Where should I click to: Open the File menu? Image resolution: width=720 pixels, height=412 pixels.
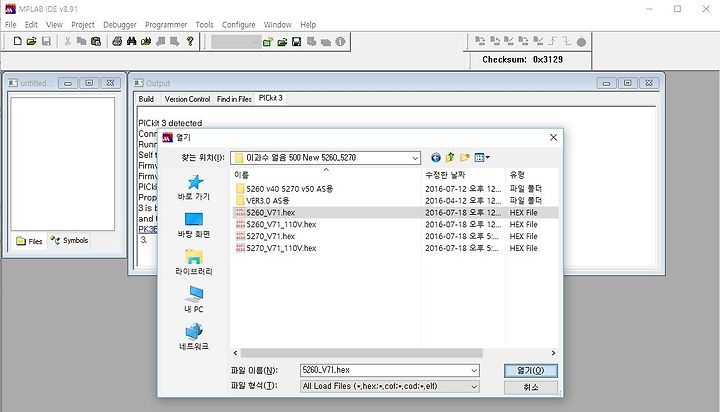pos(11,25)
